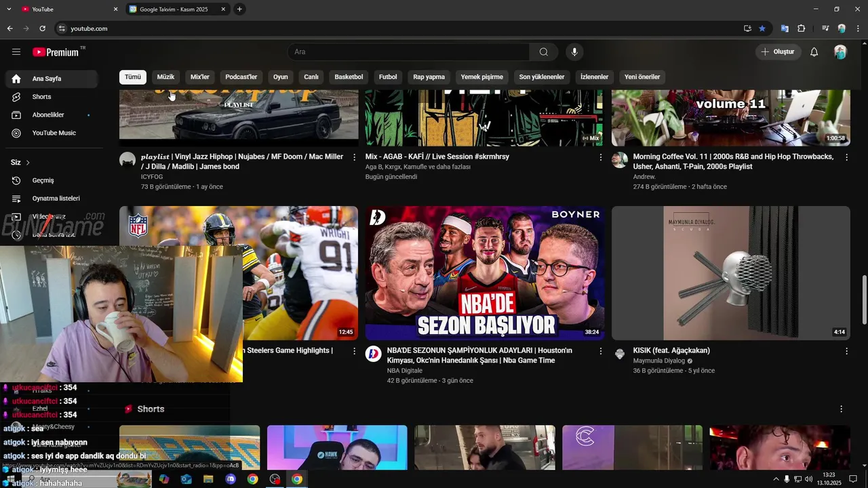Open Morning Coffee Vol. 11 video title
Viewport: 868px width, 488px height.
pyautogui.click(x=733, y=161)
